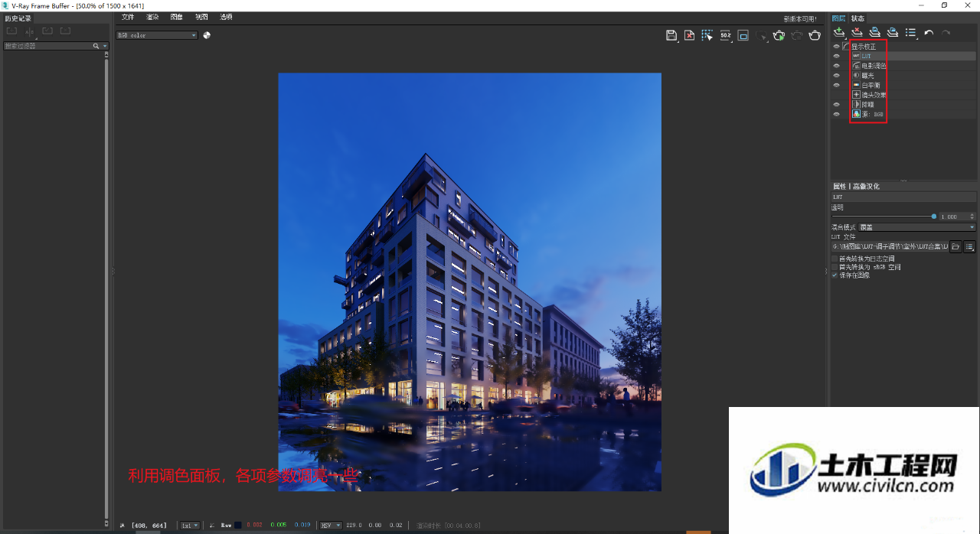Image resolution: width=980 pixels, height=534 pixels.
Task: Click the Raw label in status bar
Action: pos(226,526)
